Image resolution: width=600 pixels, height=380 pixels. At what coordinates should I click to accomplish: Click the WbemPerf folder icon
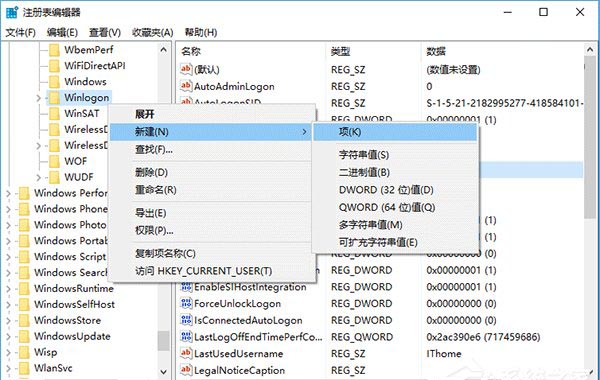pos(54,50)
